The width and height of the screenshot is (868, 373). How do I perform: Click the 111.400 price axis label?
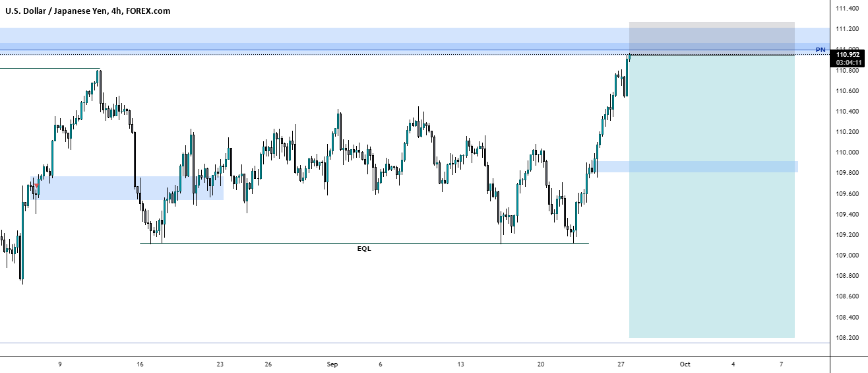(847, 9)
